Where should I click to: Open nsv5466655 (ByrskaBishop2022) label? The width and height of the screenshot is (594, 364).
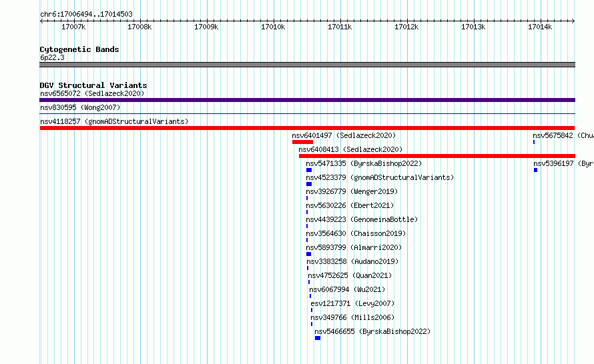coord(372,331)
